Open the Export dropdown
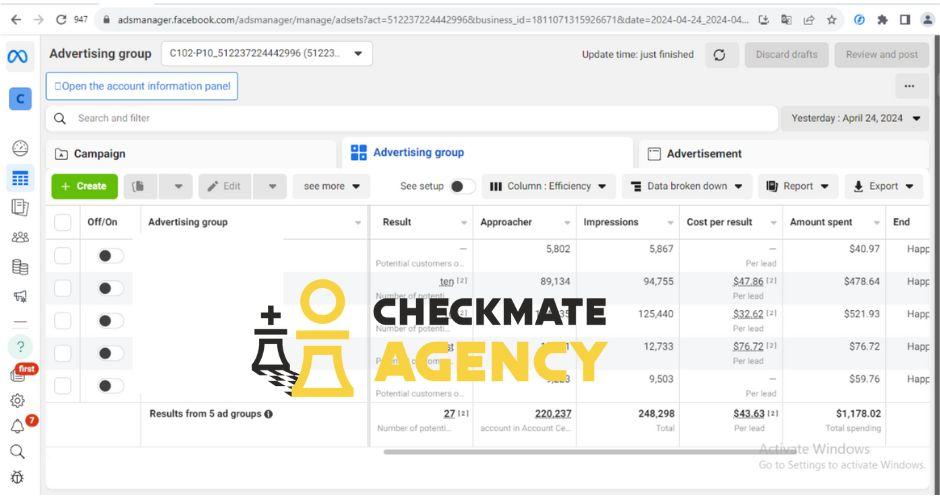The height and width of the screenshot is (502, 940). tap(883, 187)
